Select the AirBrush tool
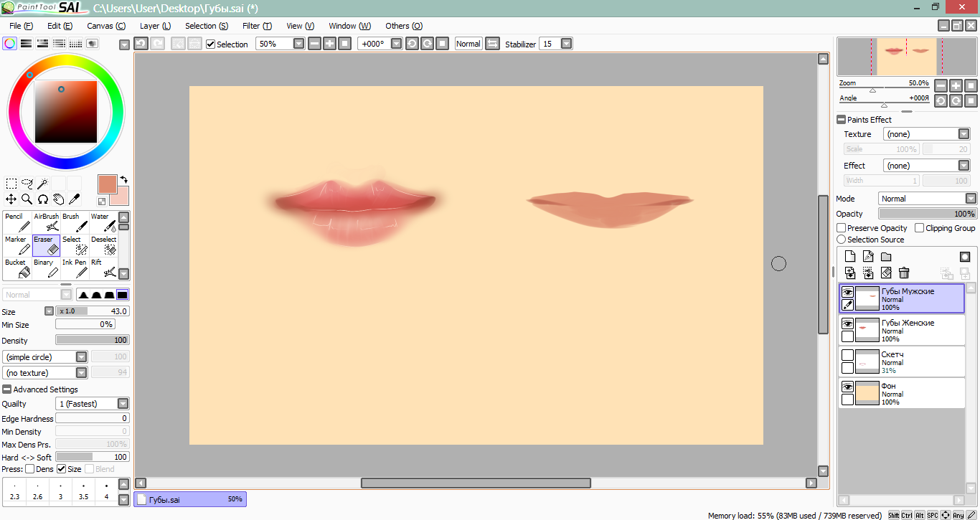Screen dimensions: 980x520 pos(47,222)
